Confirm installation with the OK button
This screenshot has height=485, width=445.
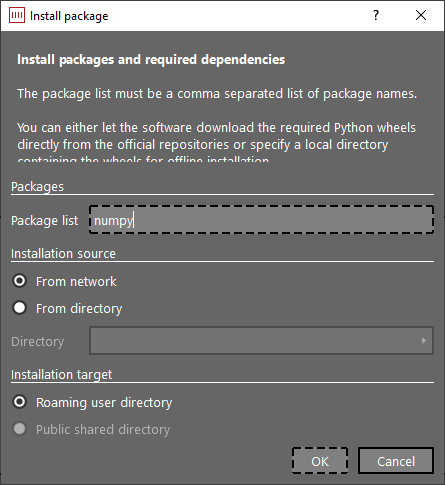tap(320, 461)
